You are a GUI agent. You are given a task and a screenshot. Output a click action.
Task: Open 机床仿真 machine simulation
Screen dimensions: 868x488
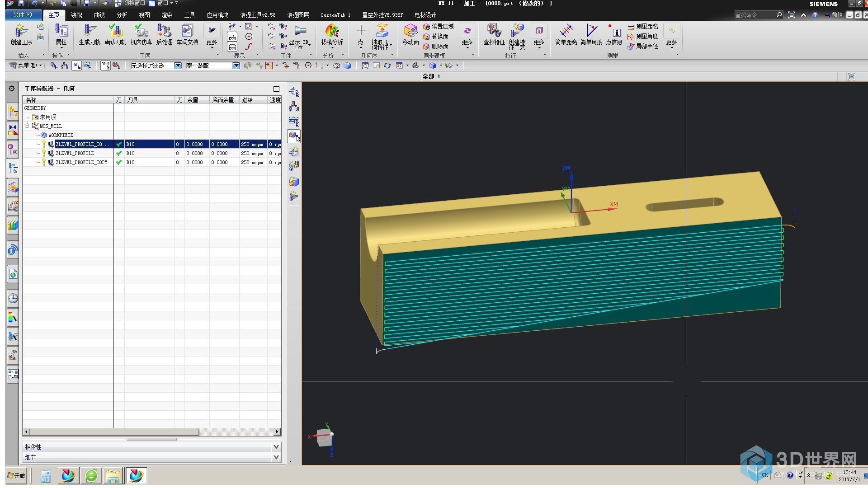pyautogui.click(x=141, y=34)
